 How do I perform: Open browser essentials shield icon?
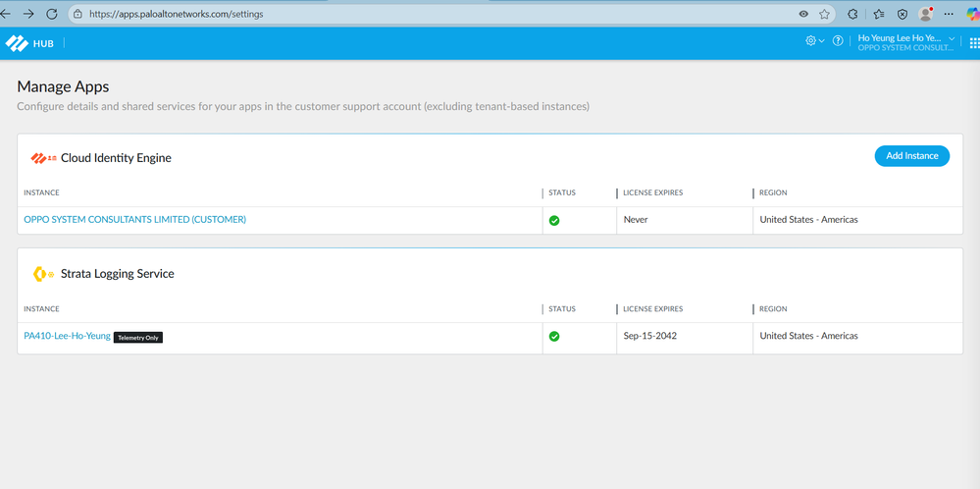click(x=902, y=14)
